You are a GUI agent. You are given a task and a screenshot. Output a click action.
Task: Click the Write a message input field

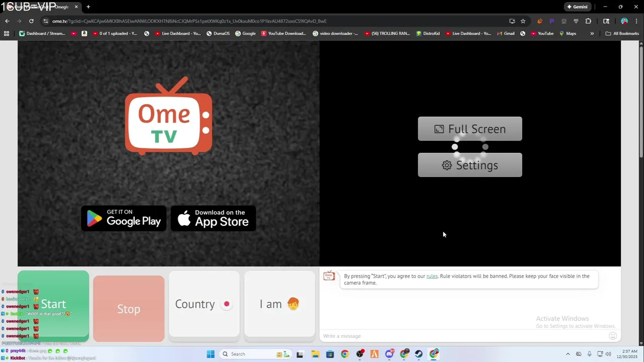[x=463, y=336]
